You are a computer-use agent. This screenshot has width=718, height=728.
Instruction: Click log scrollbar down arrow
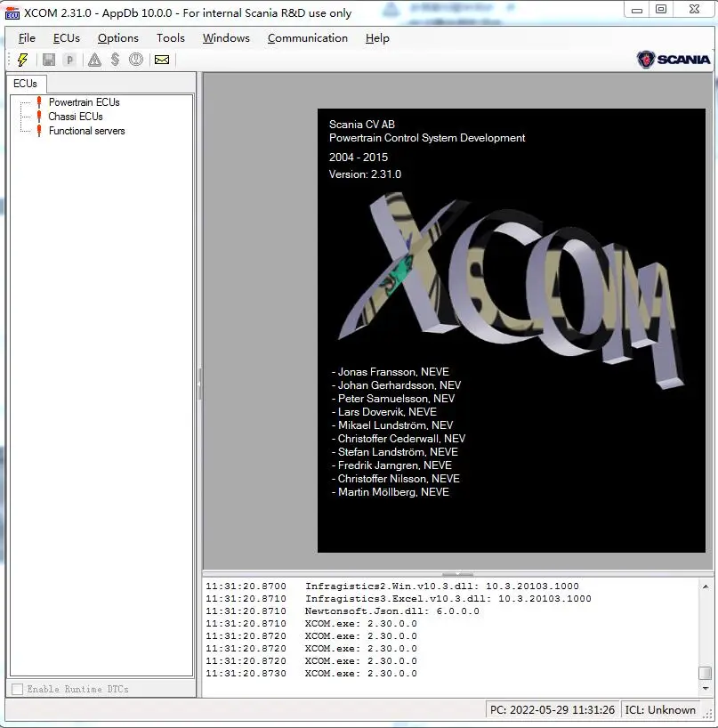tap(706, 688)
